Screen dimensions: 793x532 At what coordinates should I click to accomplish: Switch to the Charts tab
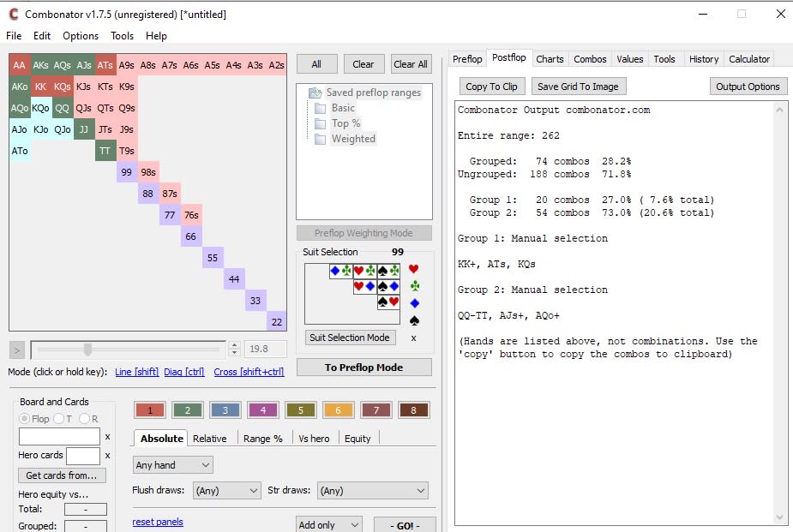coord(550,59)
